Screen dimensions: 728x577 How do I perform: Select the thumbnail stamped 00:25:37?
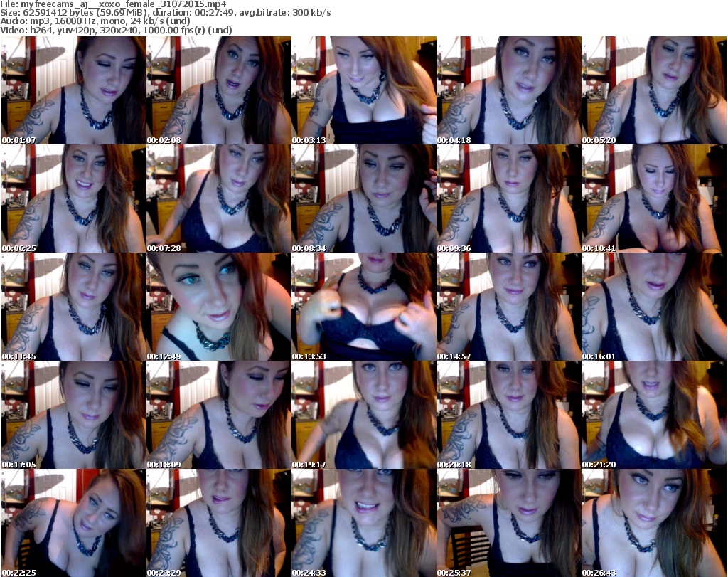point(509,523)
